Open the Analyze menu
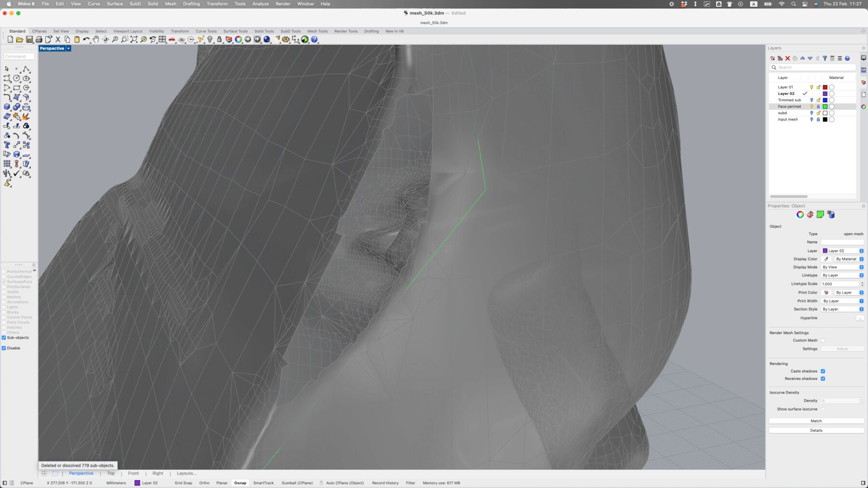868x488 pixels. coord(260,4)
